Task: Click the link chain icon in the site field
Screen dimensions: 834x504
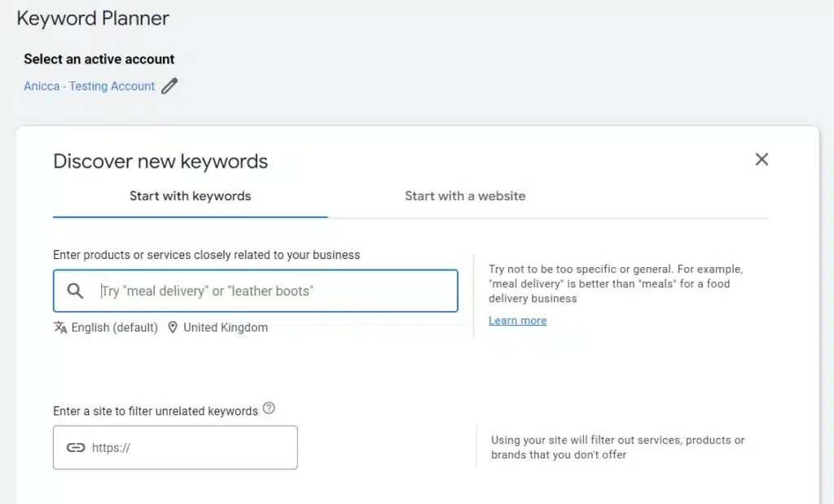Action: (x=76, y=448)
